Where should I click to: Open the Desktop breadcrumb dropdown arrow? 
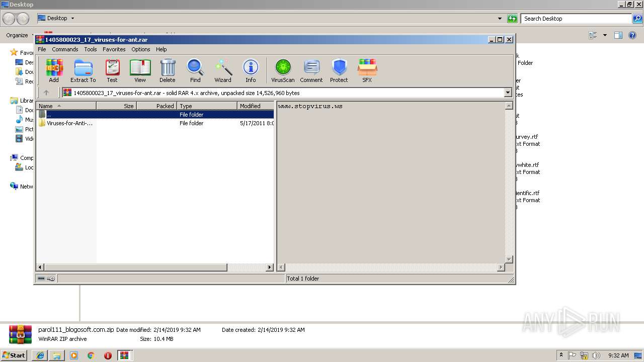72,18
